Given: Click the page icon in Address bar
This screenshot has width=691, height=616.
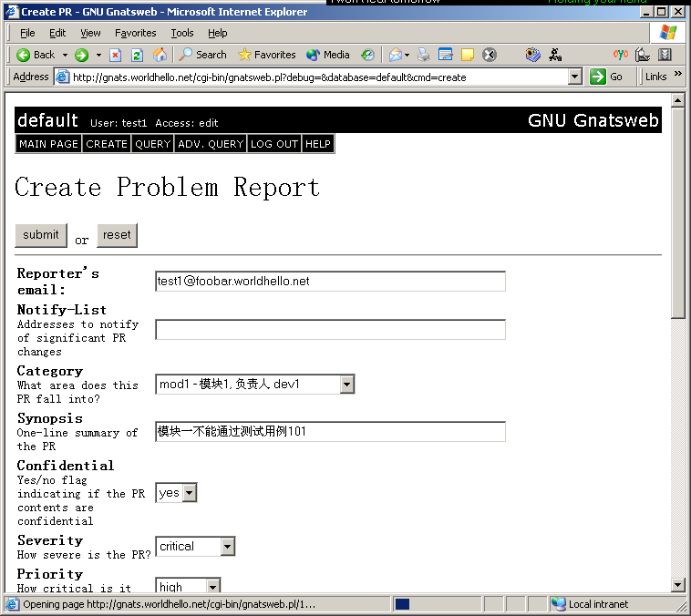Looking at the screenshot, I should [x=63, y=77].
